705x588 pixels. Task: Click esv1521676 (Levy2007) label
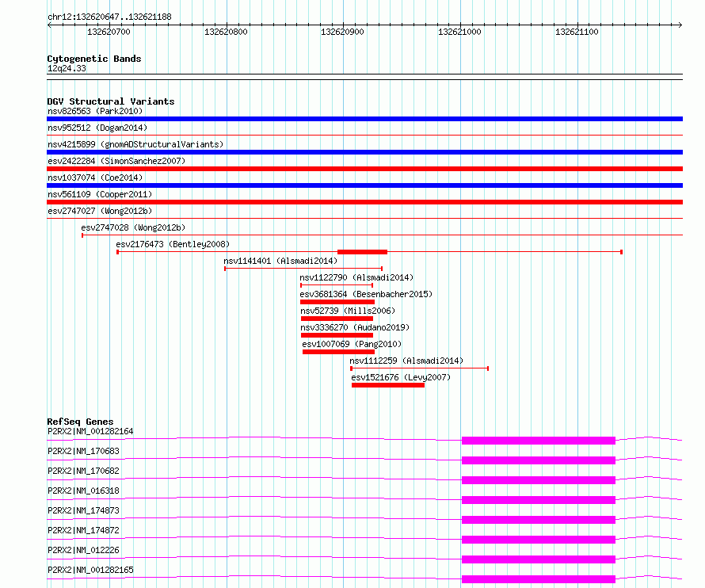401,377
